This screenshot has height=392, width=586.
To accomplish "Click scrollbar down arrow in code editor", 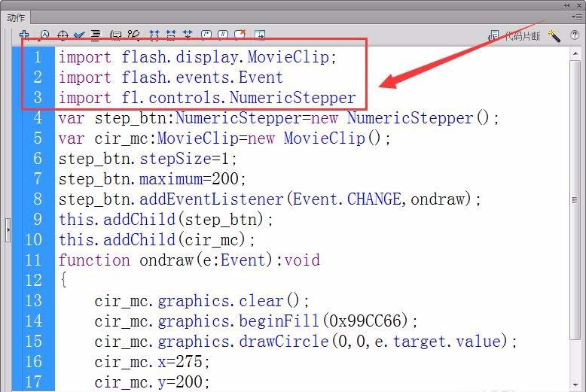I will click(575, 385).
